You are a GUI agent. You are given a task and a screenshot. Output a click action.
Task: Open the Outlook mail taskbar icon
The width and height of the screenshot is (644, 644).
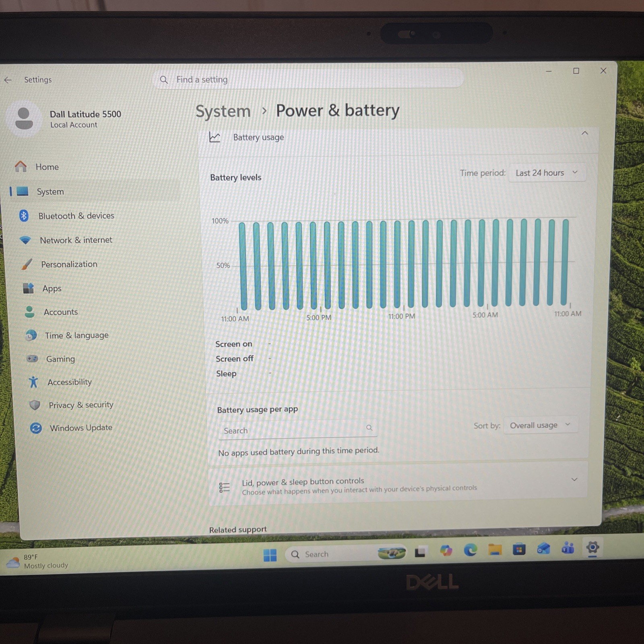543,548
